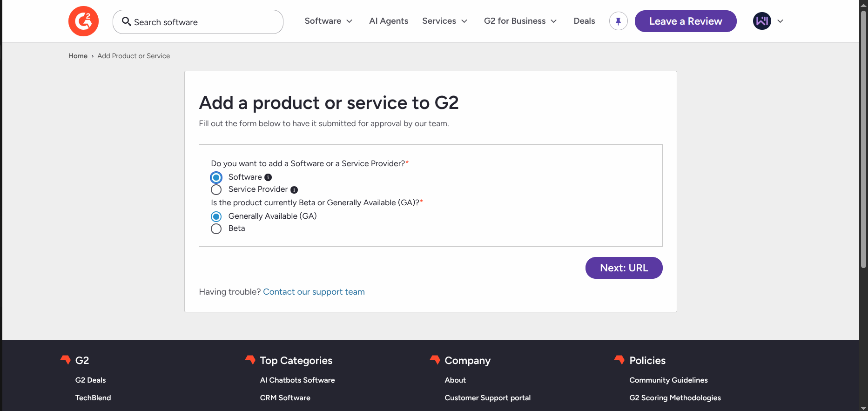This screenshot has width=868, height=411.
Task: Open CRM Software footer link
Action: 285,398
